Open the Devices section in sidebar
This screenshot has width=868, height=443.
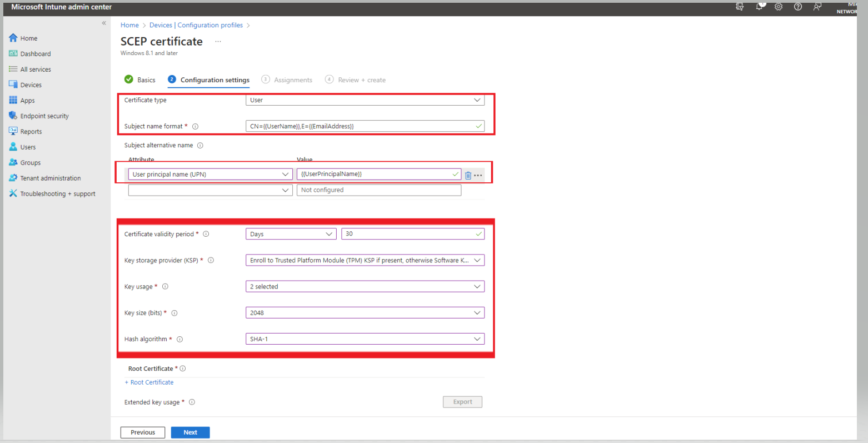pos(29,84)
